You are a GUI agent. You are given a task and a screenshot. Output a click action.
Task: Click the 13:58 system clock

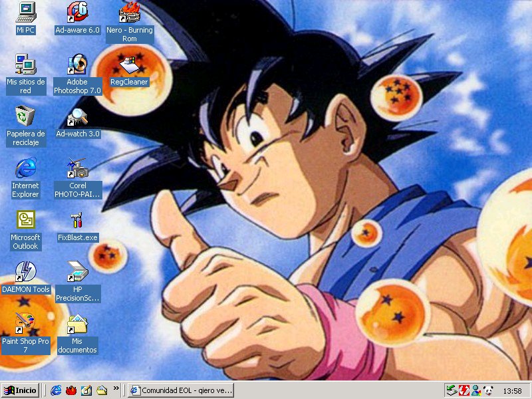512,391
